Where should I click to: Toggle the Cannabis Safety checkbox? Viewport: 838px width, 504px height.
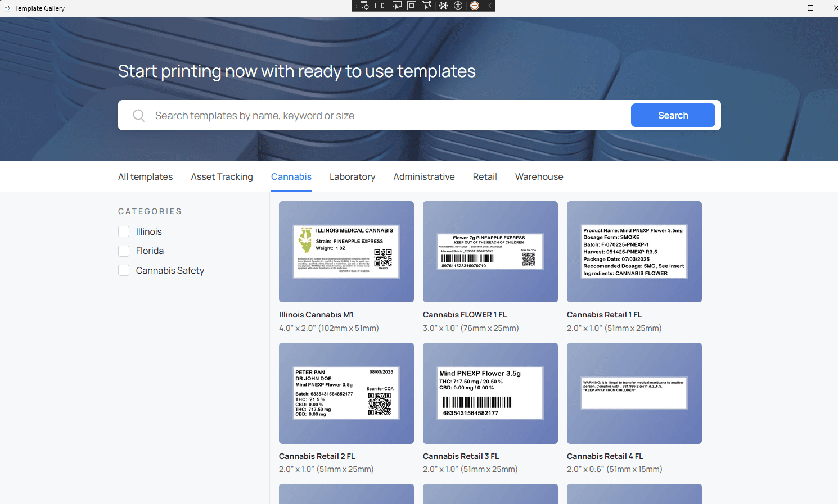(124, 270)
